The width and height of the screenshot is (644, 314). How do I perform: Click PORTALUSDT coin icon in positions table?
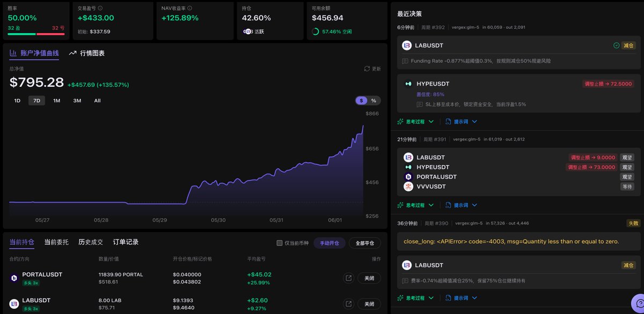click(14, 278)
